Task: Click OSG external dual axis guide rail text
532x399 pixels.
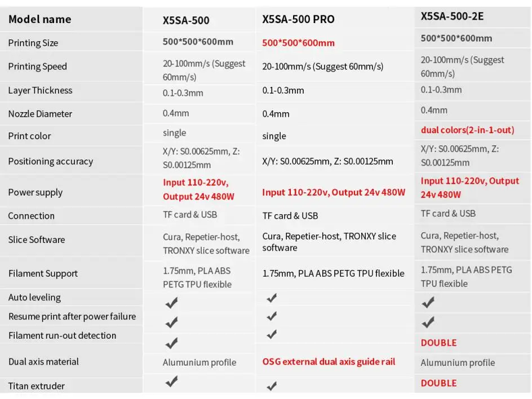Action: coord(329,362)
